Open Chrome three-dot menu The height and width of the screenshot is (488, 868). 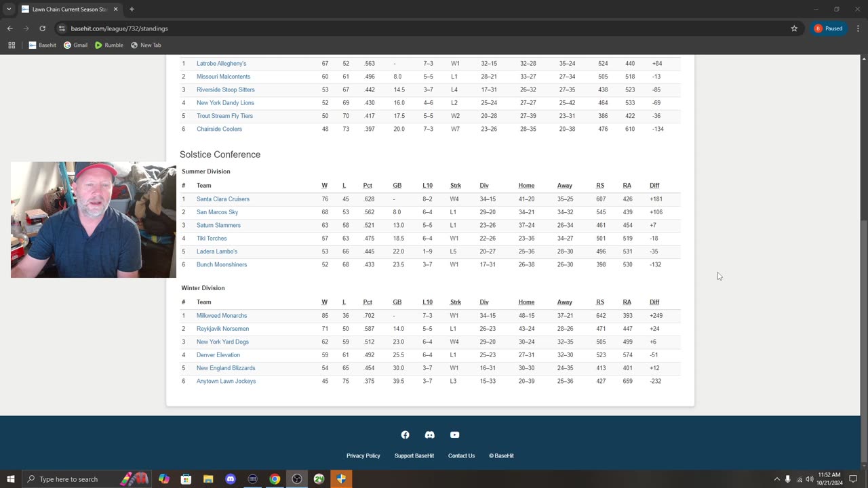pyautogui.click(x=859, y=28)
